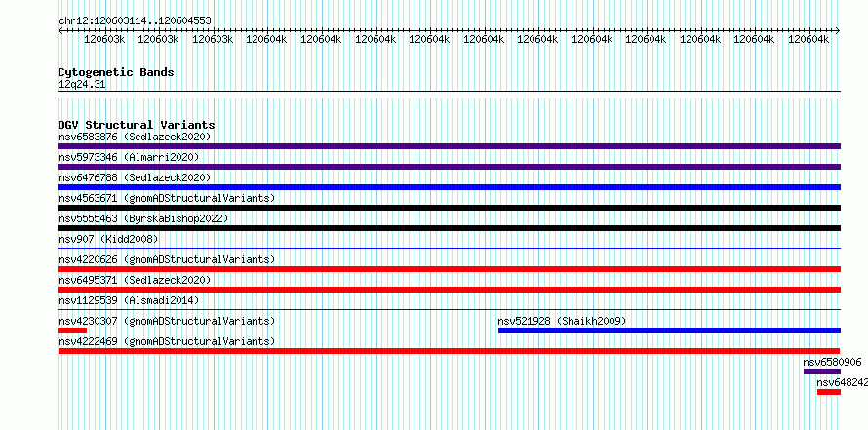Screen dimensions: 868x430
Task: Select the short purple bar under nsv6580906
Action: [x=822, y=371]
